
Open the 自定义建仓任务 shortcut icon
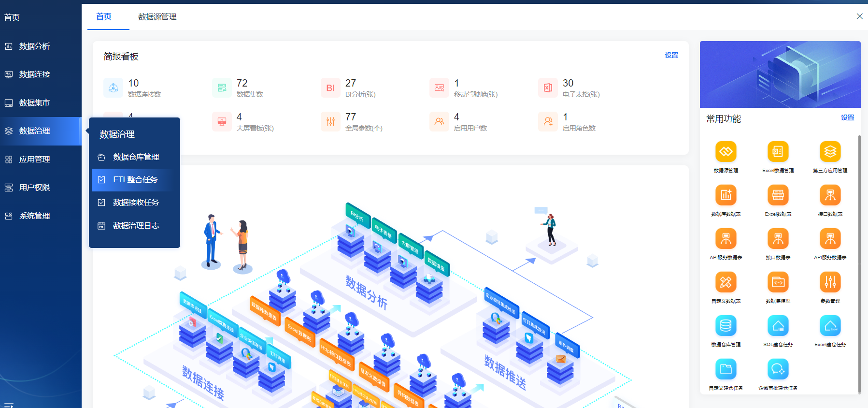[726, 369]
